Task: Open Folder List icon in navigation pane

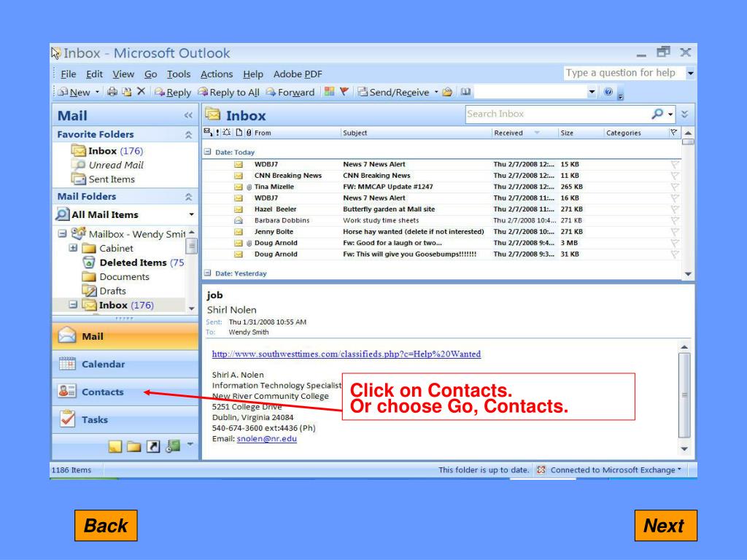Action: 134,446
